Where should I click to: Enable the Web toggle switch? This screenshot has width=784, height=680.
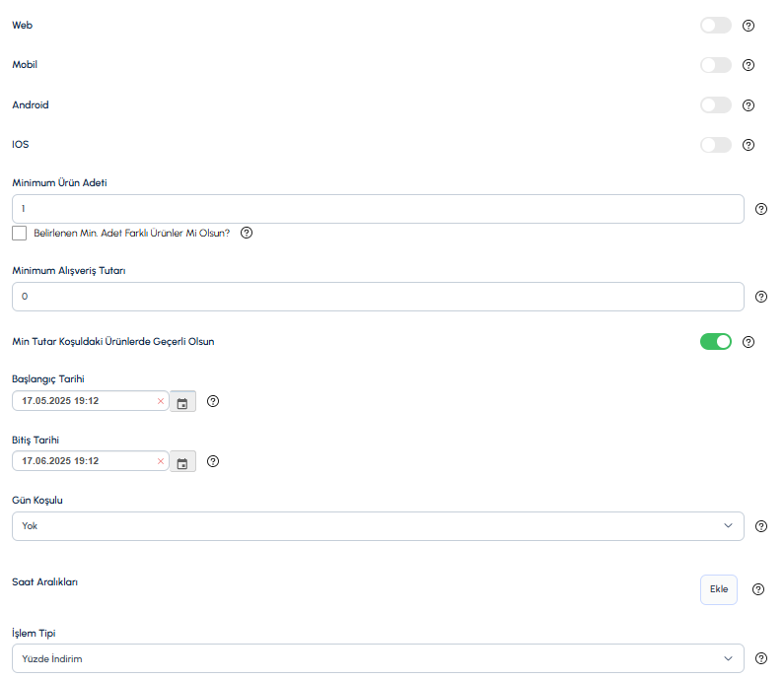point(716,26)
